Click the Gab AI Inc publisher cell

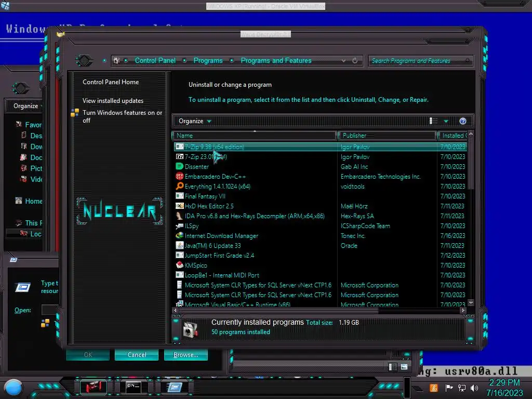click(354, 167)
